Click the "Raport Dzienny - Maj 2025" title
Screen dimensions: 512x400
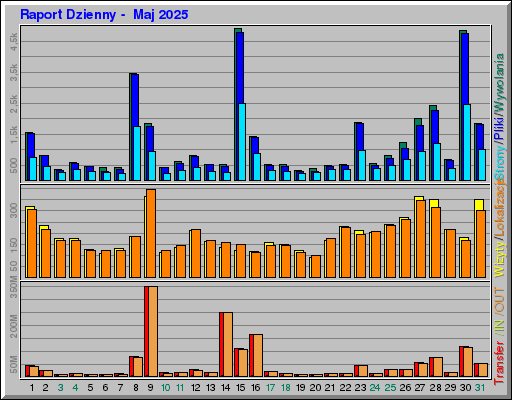(x=104, y=15)
